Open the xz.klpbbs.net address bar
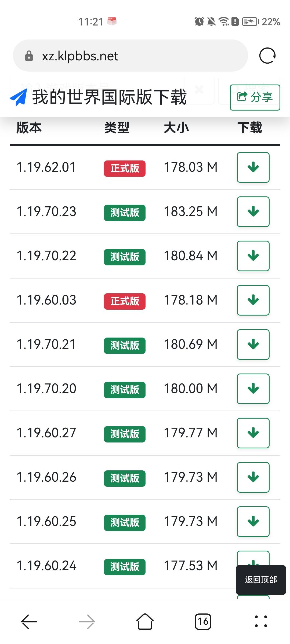The height and width of the screenshot is (644, 290). coord(130,56)
